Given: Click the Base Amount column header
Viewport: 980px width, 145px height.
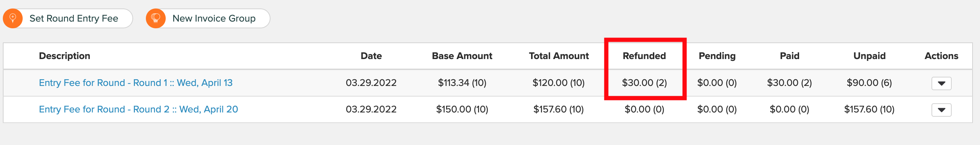Looking at the screenshot, I should [462, 56].
